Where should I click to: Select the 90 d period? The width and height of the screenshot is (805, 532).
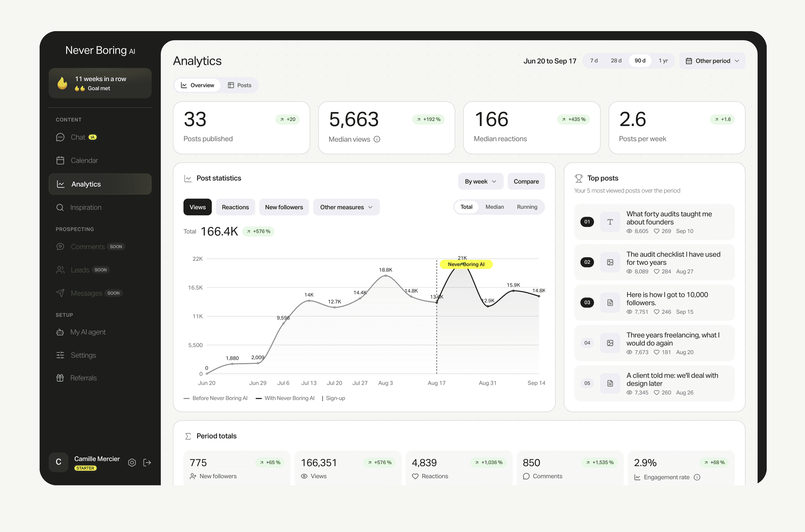click(x=640, y=61)
